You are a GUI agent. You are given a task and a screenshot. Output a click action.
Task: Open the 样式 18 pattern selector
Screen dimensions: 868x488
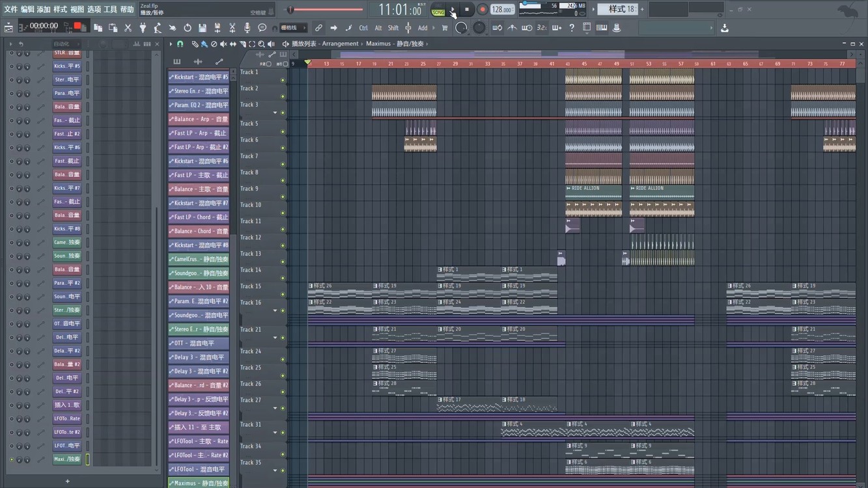tap(617, 9)
